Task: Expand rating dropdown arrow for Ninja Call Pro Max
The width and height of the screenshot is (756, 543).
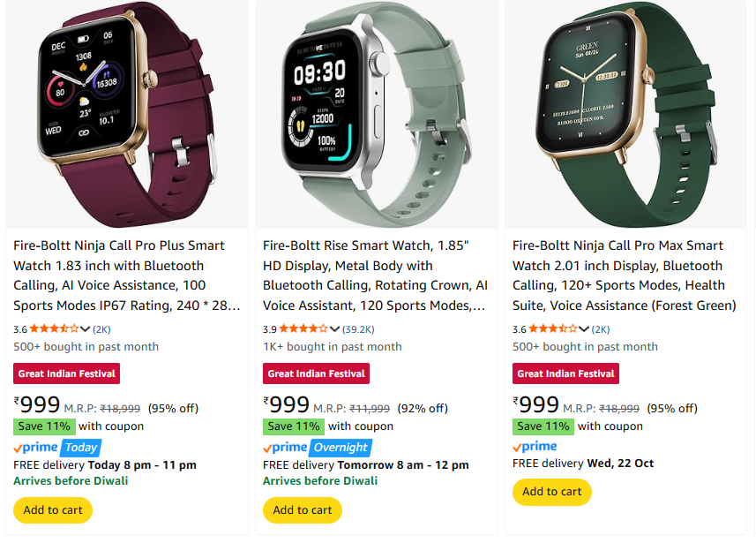Action: click(x=584, y=329)
